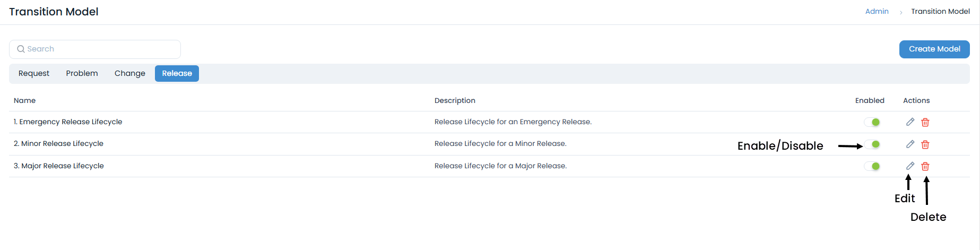Viewport: 980px width, 250px height.
Task: Click the Minor Release Lifecycle name
Action: click(59, 143)
